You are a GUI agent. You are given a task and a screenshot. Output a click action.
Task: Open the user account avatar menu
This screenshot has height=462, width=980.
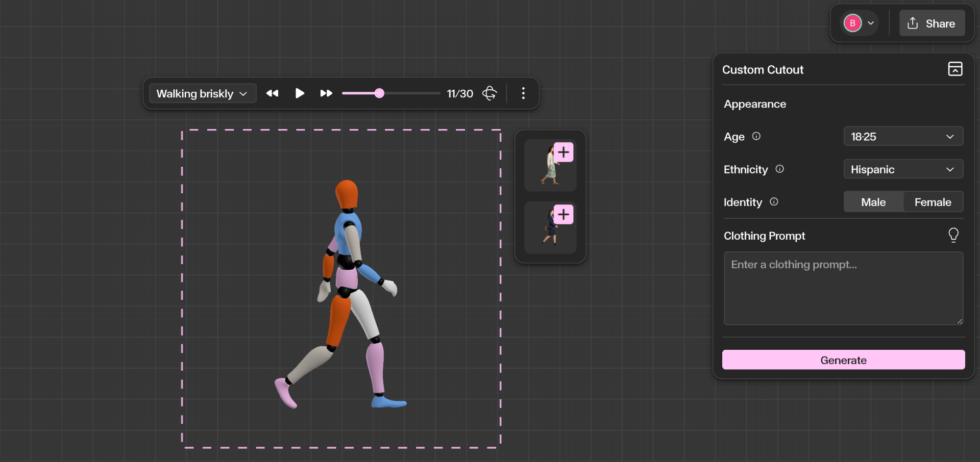(x=860, y=23)
